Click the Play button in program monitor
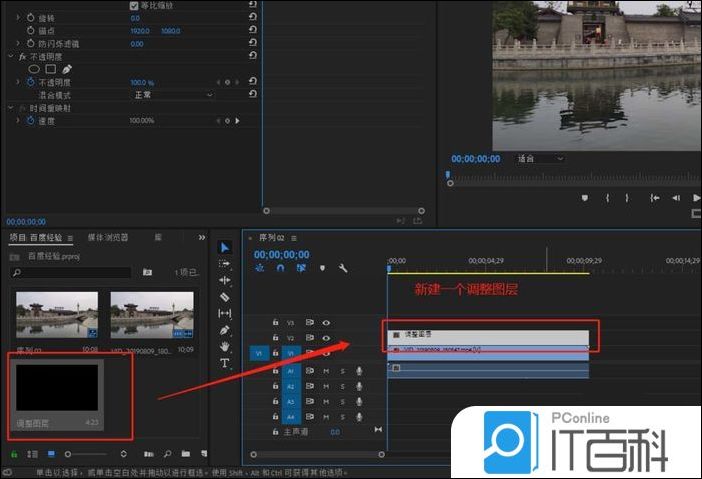Screen dimensions: 702x479 pyautogui.click(x=696, y=198)
